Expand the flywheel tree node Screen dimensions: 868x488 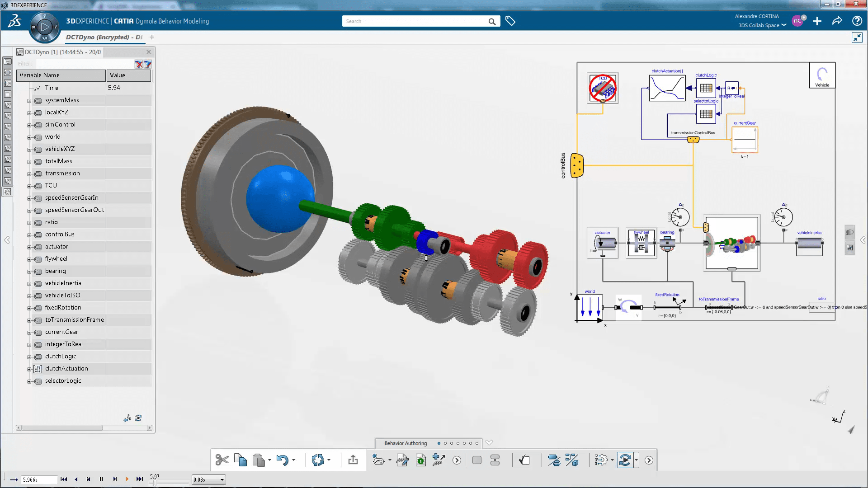coord(29,259)
